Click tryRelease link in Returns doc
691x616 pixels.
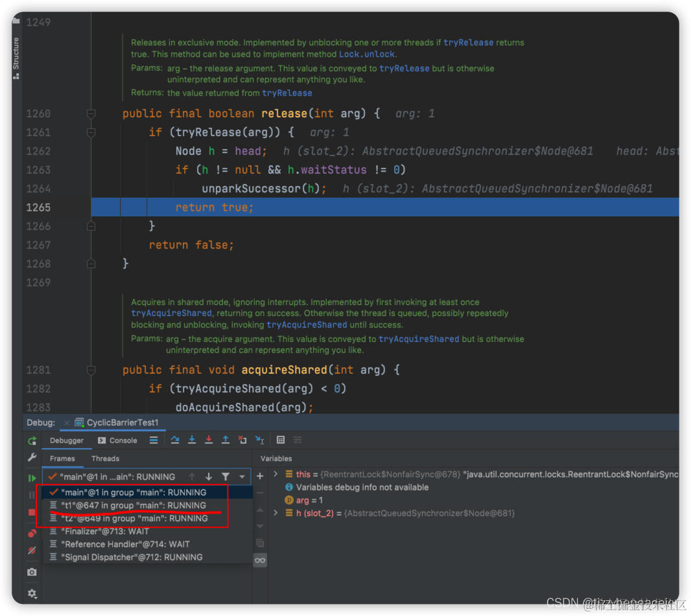pyautogui.click(x=287, y=93)
